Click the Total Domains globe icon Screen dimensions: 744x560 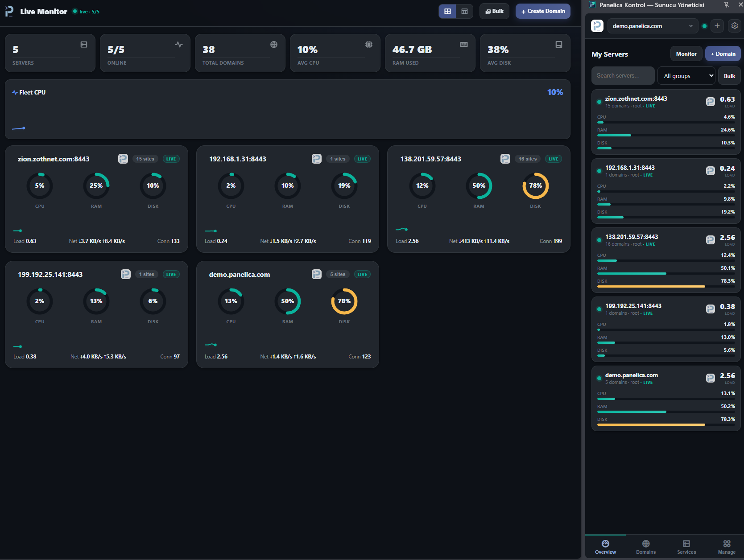point(274,45)
